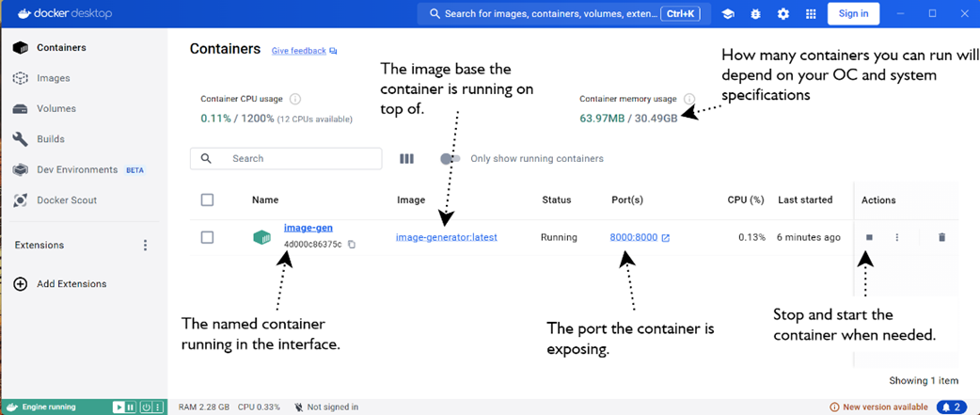Screen dimensions: 980x415
Task: Open the column layout view icon
Action: [406, 159]
